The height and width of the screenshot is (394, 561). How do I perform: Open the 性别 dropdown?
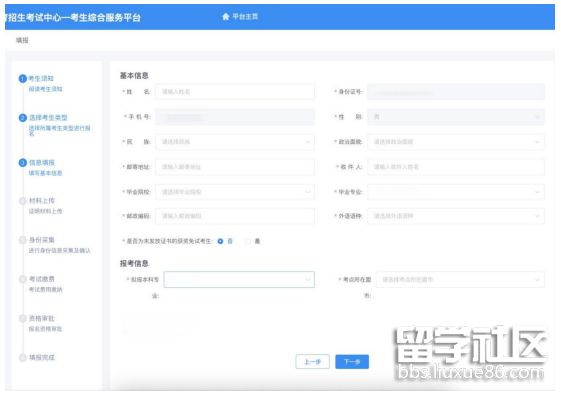point(456,117)
